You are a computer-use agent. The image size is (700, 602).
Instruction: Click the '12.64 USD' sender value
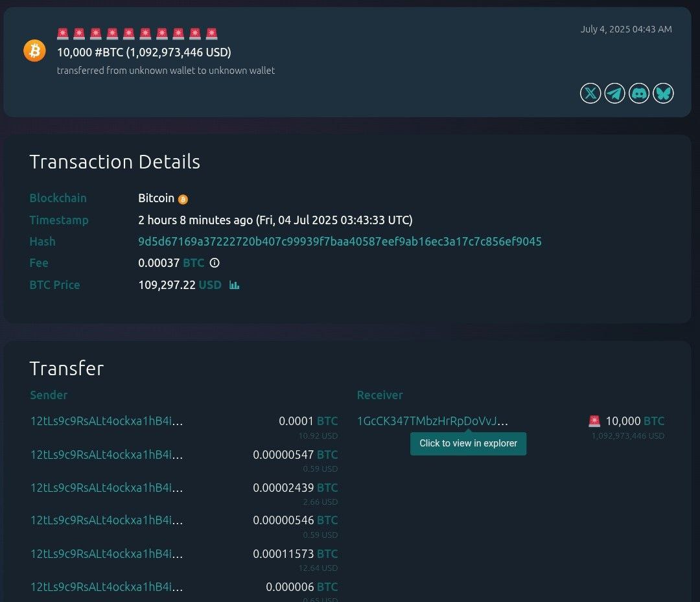tap(318, 568)
